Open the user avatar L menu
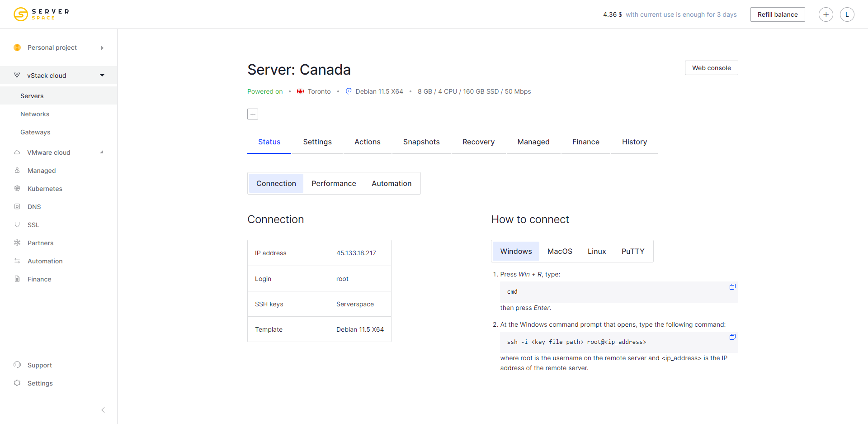The height and width of the screenshot is (424, 868). pyautogui.click(x=847, y=14)
